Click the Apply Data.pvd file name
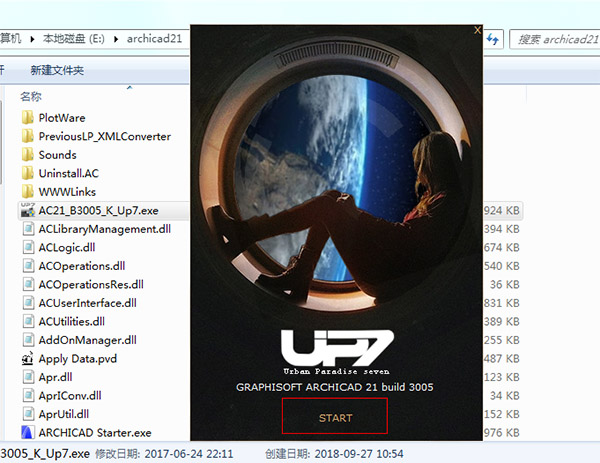The height and width of the screenshot is (463, 600). [x=78, y=359]
